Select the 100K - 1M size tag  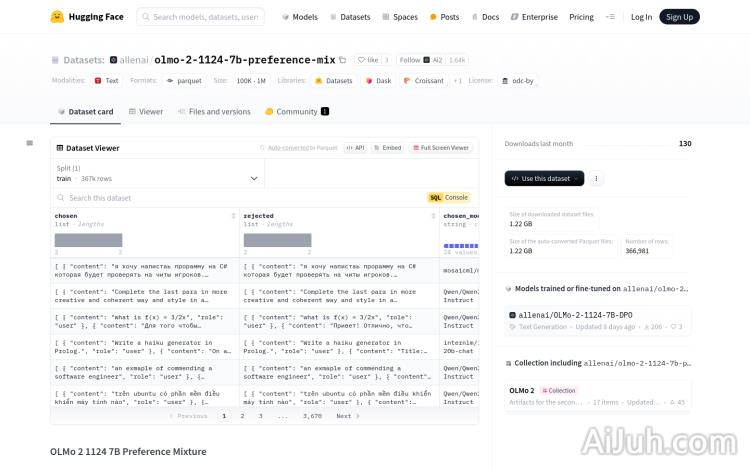coord(251,80)
